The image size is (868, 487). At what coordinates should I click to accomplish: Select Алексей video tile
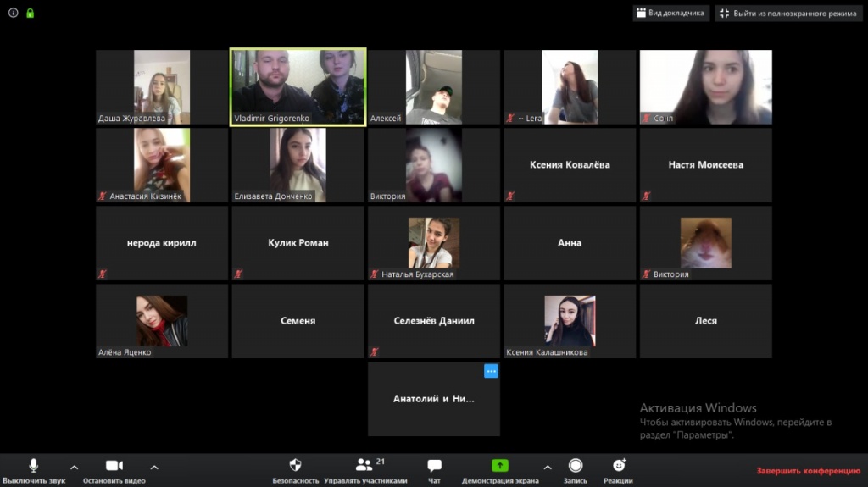pyautogui.click(x=434, y=87)
